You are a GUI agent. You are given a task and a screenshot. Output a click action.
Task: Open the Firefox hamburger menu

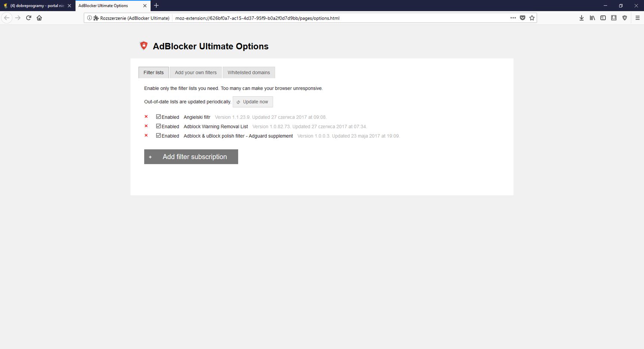pos(638,18)
